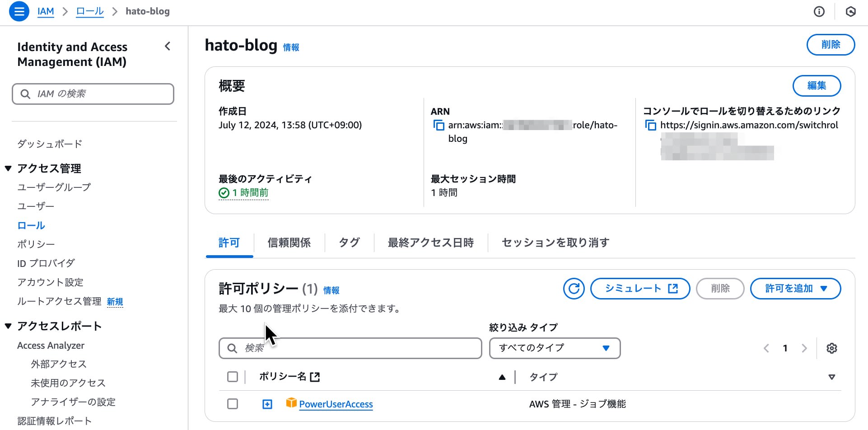Image resolution: width=868 pixels, height=430 pixels.
Task: Open ルートアクセス管理 in sidebar
Action: tap(59, 301)
